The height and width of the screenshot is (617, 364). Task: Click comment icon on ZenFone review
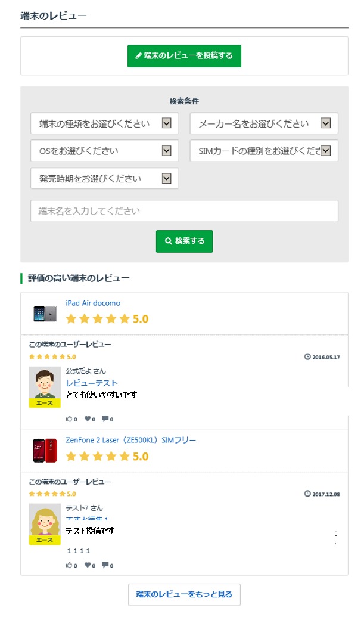(105, 565)
